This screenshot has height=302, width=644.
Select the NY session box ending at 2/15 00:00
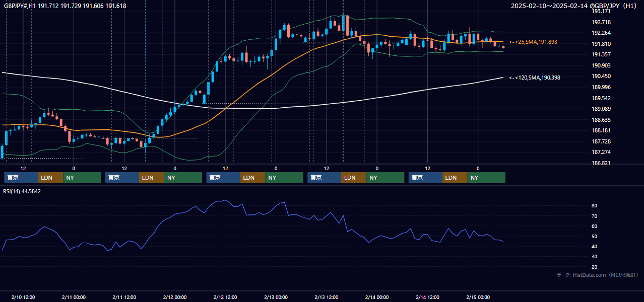click(486, 178)
